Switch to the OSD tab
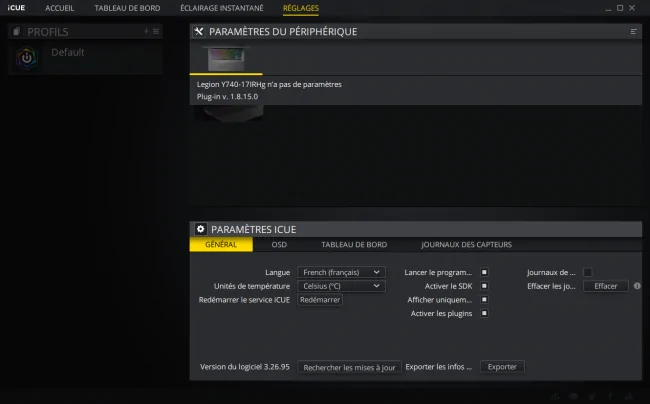 coord(279,244)
